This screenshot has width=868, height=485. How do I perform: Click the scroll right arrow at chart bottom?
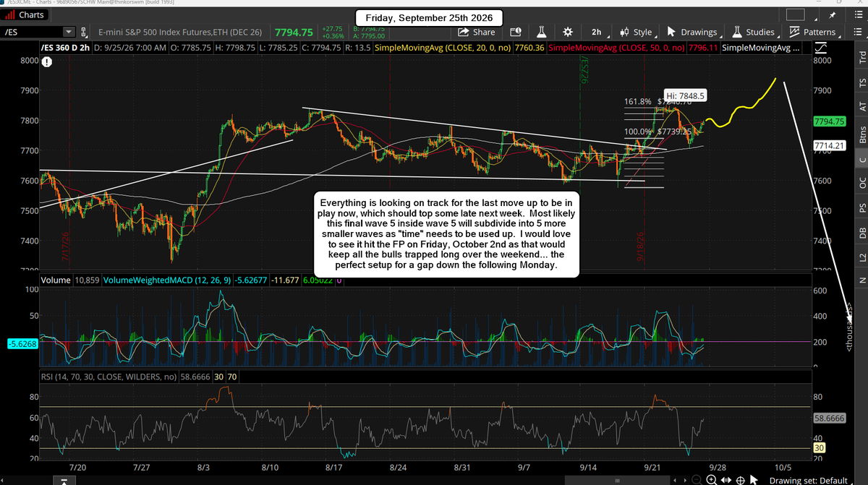click(685, 480)
